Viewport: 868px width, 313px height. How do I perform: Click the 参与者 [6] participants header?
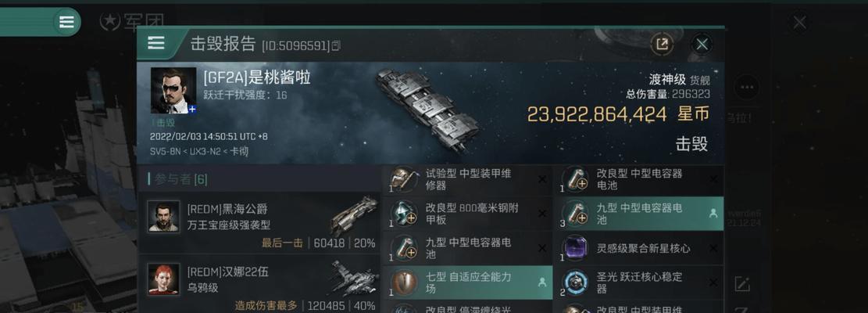(178, 179)
